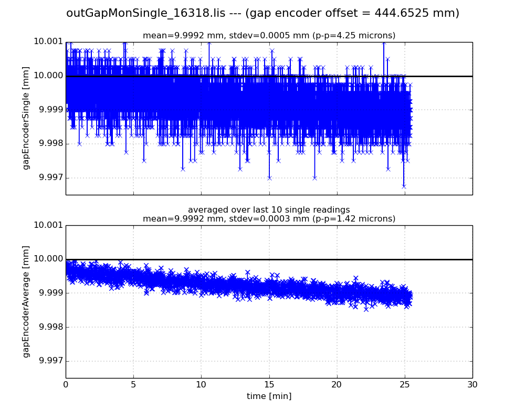Click the 9.997 tick on the gapEncoderSingle axis
This screenshot has height=420, width=525.
click(x=49, y=177)
